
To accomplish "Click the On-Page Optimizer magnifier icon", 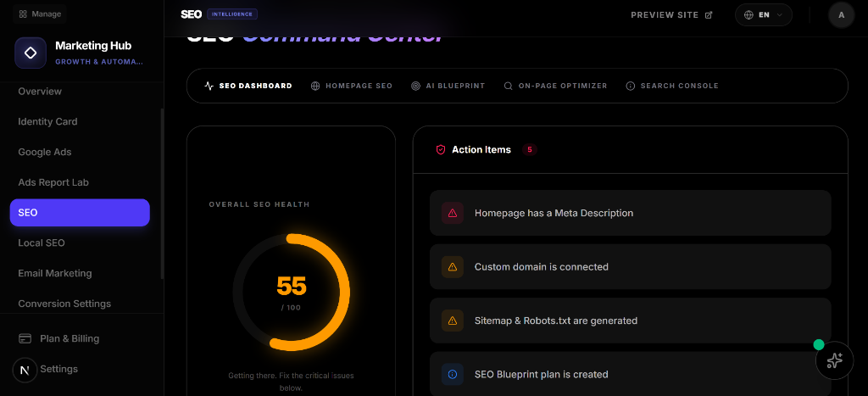I will pyautogui.click(x=509, y=86).
